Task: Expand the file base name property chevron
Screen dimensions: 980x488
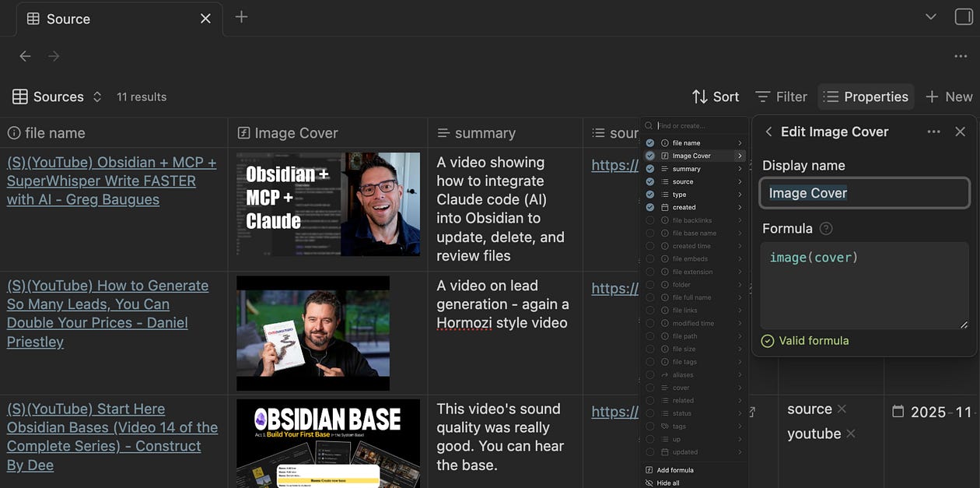Action: [x=740, y=233]
